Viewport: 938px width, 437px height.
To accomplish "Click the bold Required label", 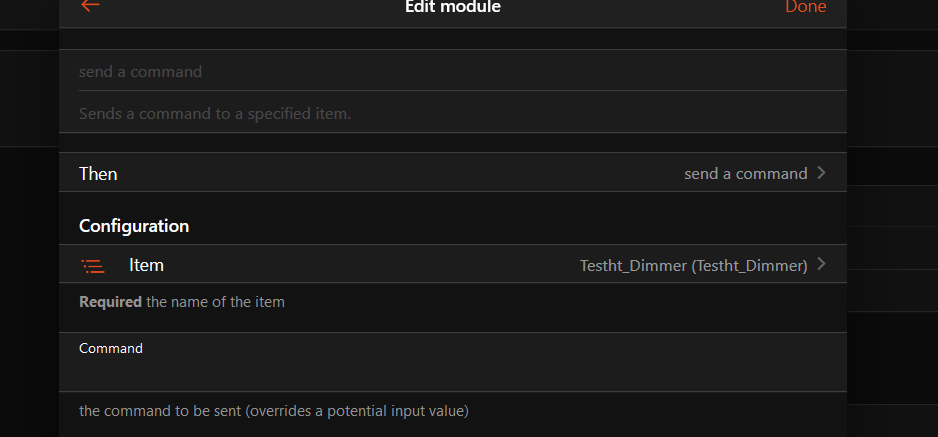I will point(110,302).
